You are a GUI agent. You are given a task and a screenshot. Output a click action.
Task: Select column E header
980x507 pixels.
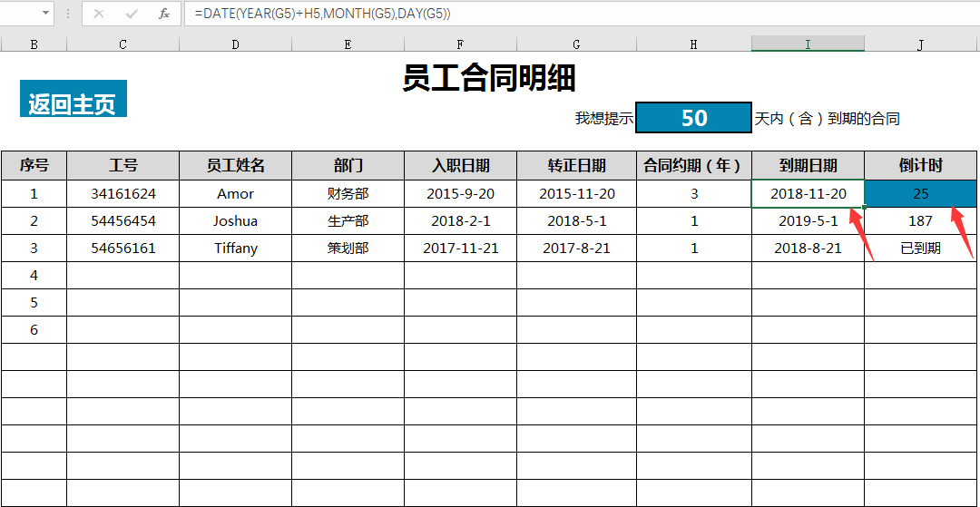point(348,44)
